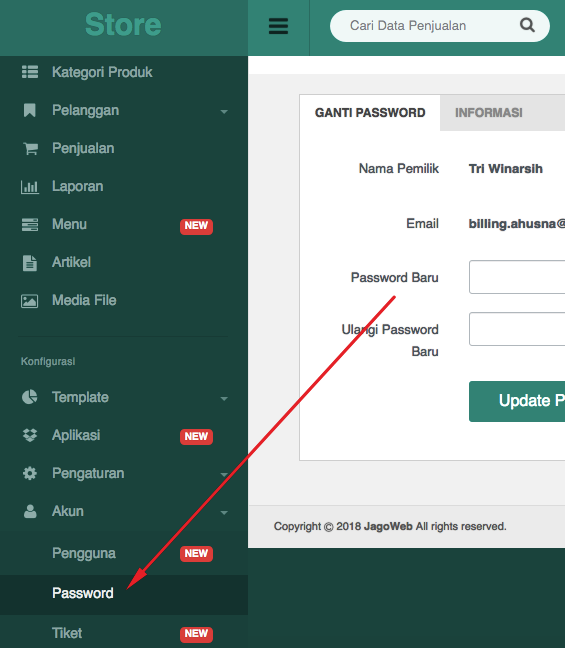Screen dimensions: 565x648
Task: Click the Aplikasi dropbox icon
Action: 30,435
